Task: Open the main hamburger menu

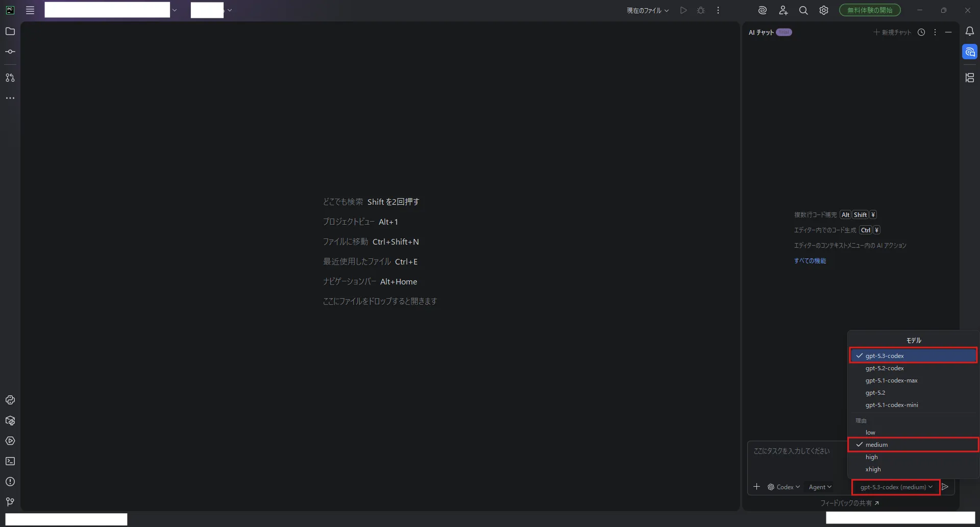Action: tap(30, 10)
